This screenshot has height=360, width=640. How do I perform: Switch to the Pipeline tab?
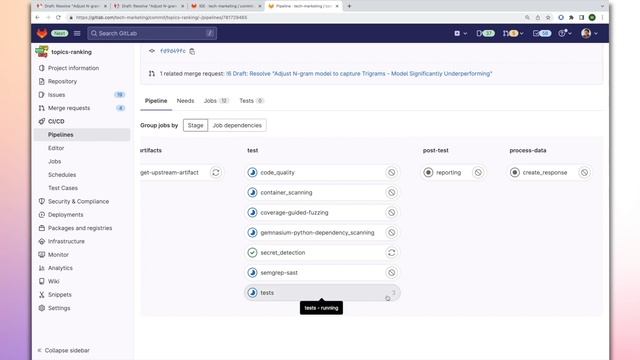(x=156, y=101)
